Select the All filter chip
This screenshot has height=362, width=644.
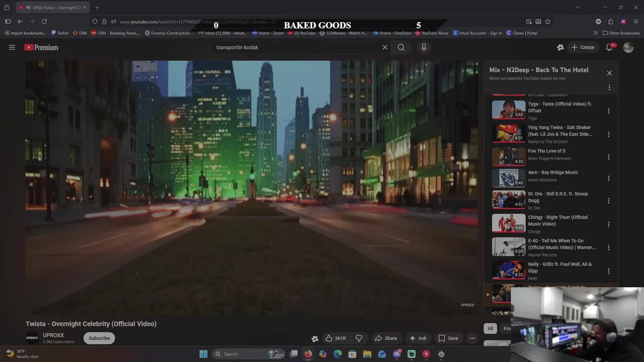click(490, 328)
